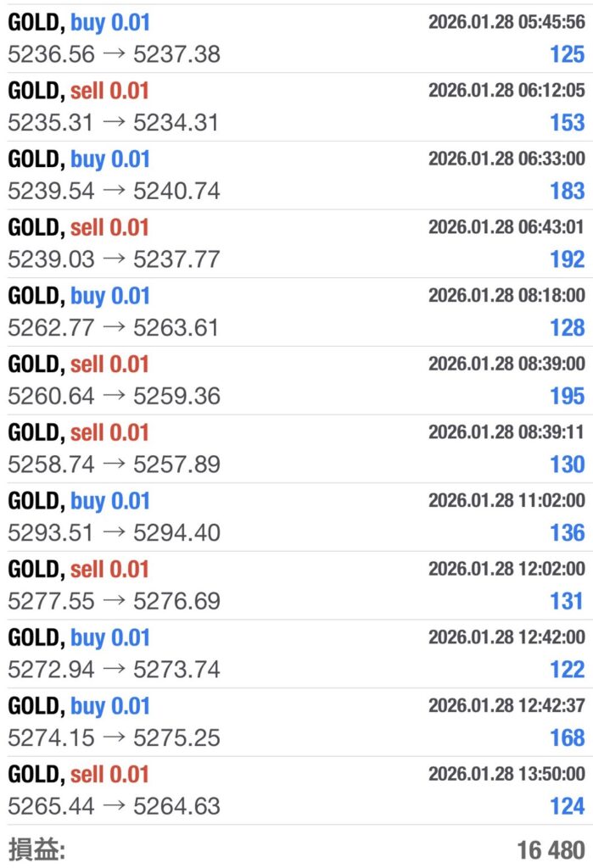
Task: Tap the total profit 16 480
Action: 551,850
